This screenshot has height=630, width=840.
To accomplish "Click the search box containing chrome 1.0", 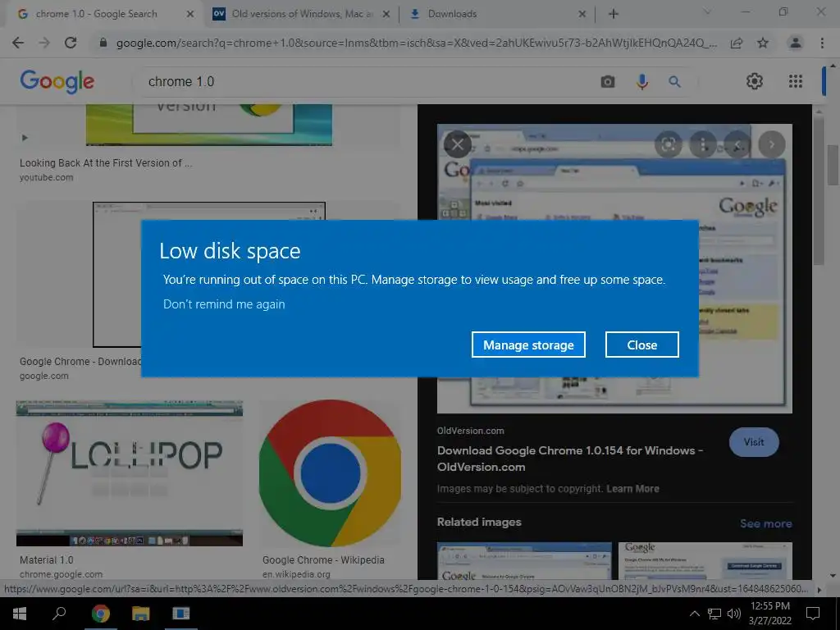I will [370, 81].
